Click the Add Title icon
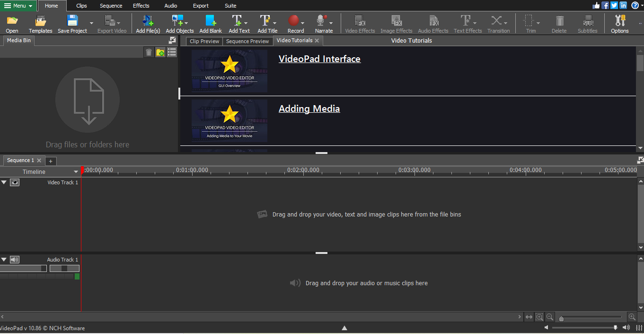This screenshot has width=644, height=334. pyautogui.click(x=265, y=20)
